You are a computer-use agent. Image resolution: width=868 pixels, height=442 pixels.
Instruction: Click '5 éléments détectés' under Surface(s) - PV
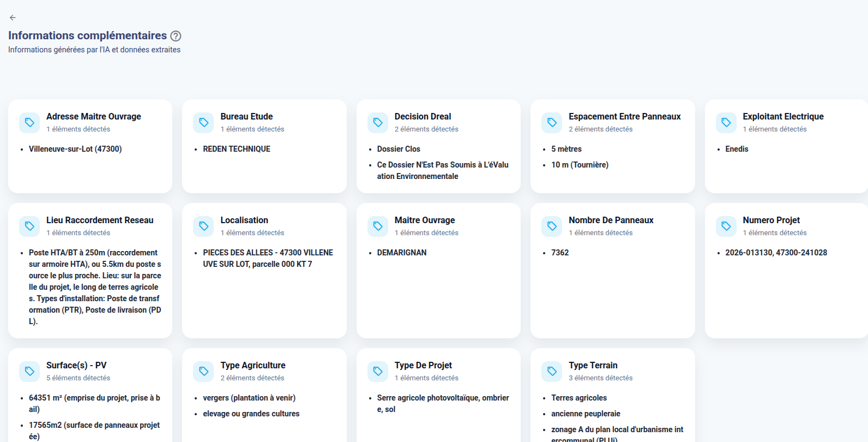78,378
